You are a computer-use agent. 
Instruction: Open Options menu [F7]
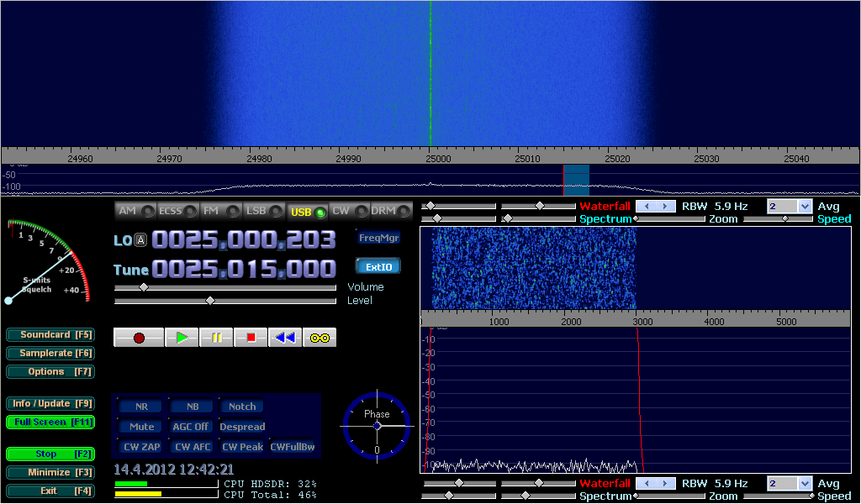click(50, 372)
